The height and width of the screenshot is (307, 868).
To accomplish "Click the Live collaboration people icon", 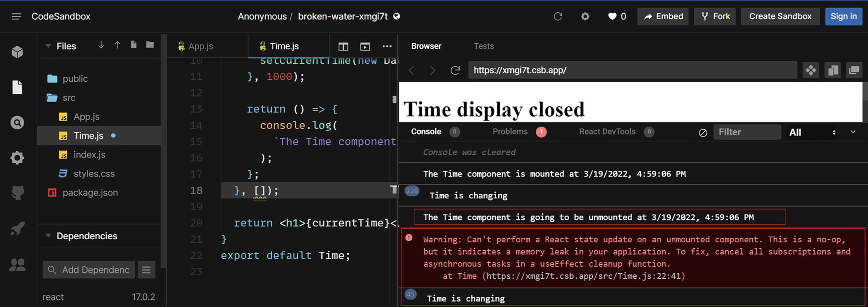I will pos(17,264).
